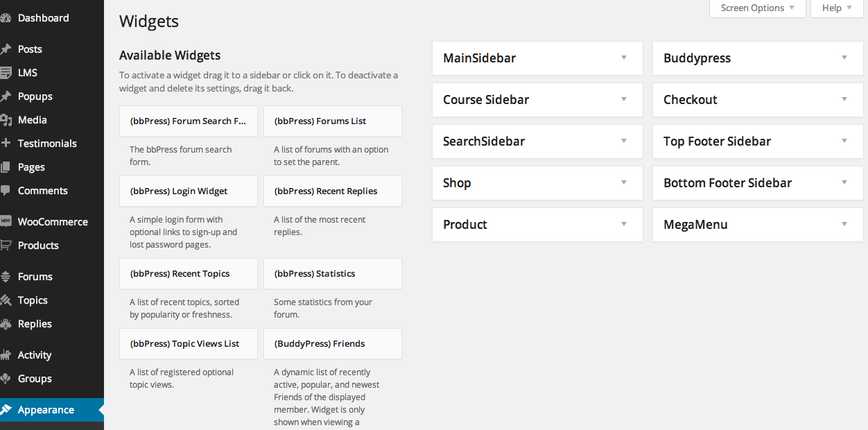868x430 pixels.
Task: Click the WooCommerce logo icon
Action: pyautogui.click(x=6, y=221)
